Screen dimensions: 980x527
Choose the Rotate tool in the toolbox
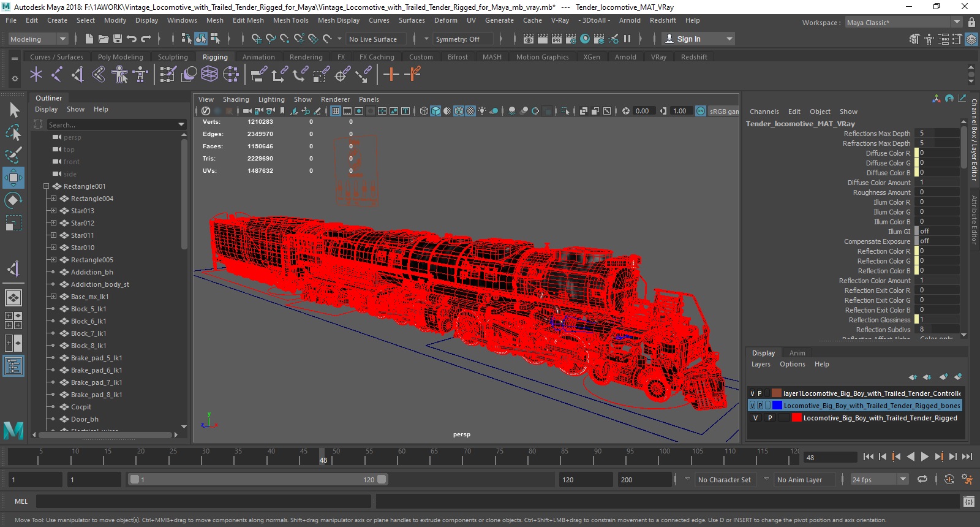pyautogui.click(x=13, y=200)
